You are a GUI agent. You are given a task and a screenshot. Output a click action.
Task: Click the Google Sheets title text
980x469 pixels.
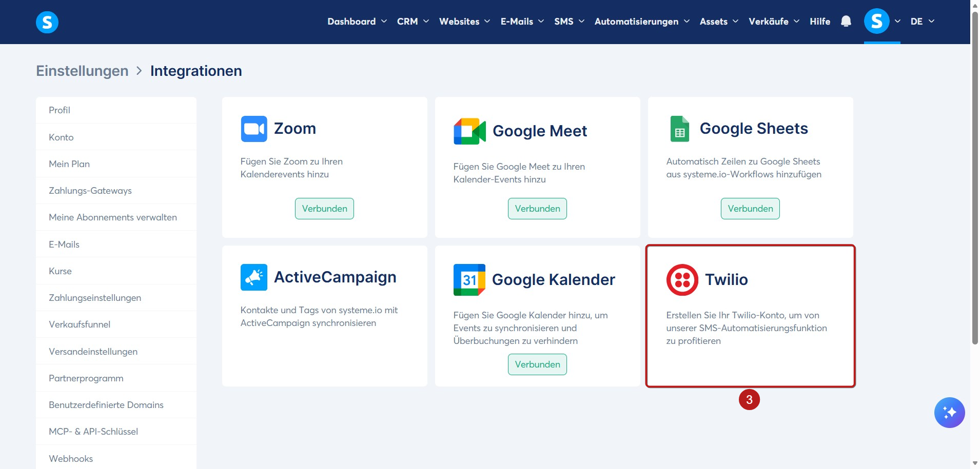tap(754, 129)
